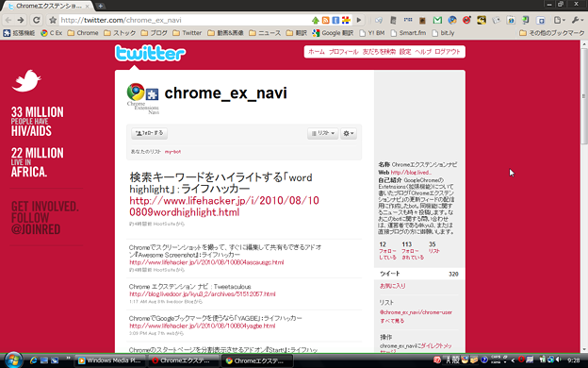Open the Google 翻訳 bookmark
This screenshot has width=588, height=368.
[333, 33]
